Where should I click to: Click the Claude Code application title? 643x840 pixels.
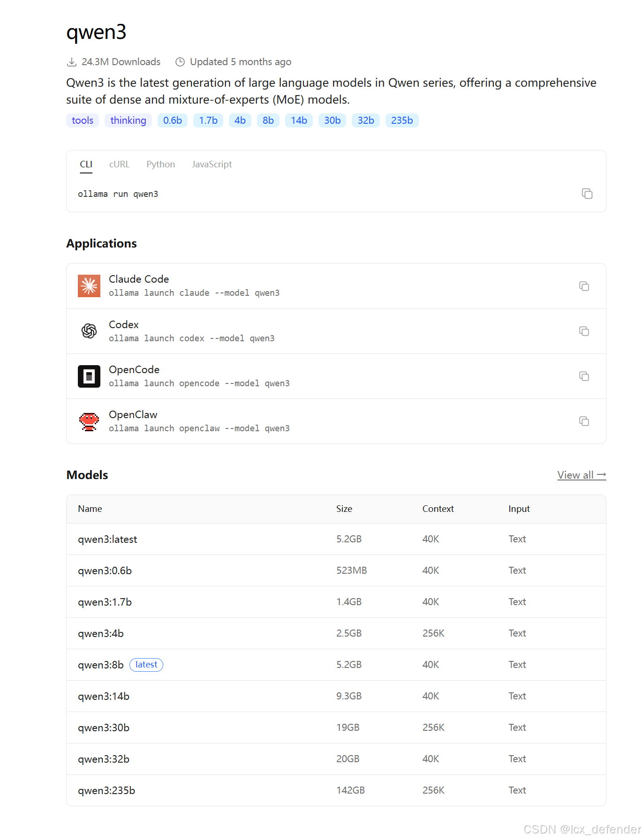[x=139, y=279]
